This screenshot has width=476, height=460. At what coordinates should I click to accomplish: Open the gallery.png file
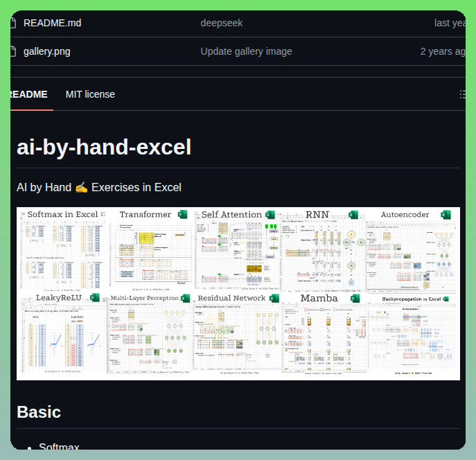[x=46, y=51]
